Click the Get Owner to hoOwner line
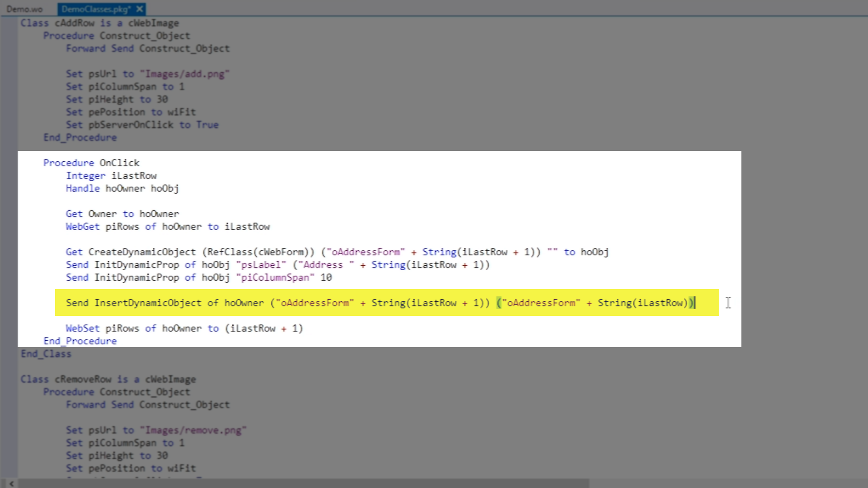Screen dimensions: 868x488 coord(122,214)
